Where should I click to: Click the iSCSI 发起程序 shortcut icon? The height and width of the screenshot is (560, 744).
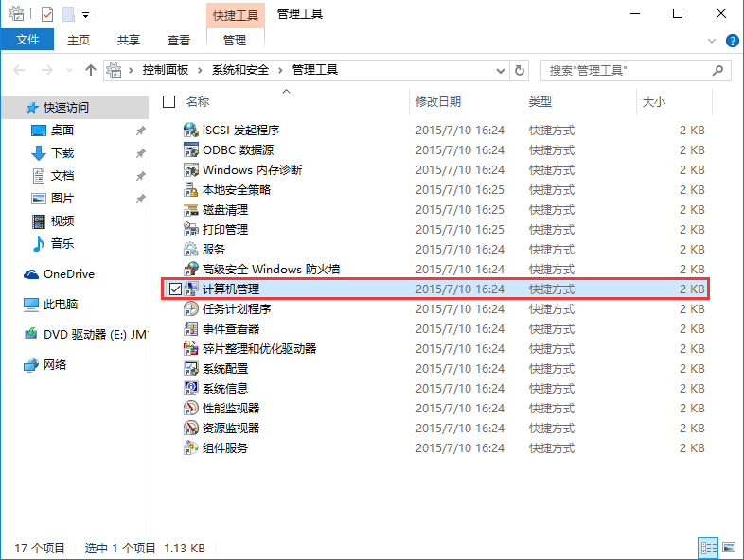click(x=190, y=131)
